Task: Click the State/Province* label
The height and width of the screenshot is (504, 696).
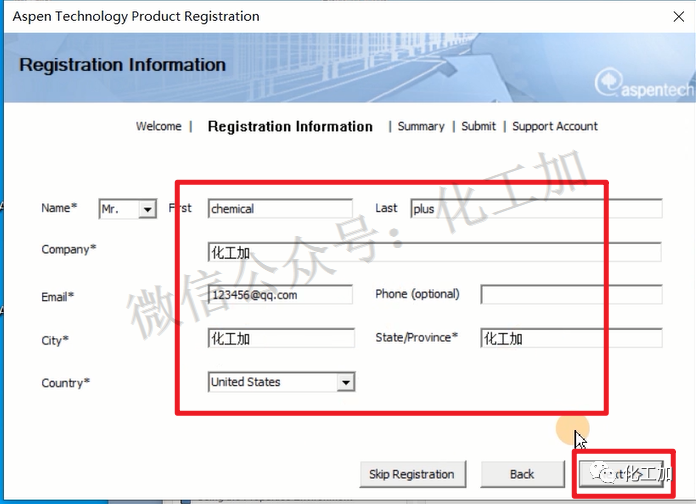Action: point(416,337)
